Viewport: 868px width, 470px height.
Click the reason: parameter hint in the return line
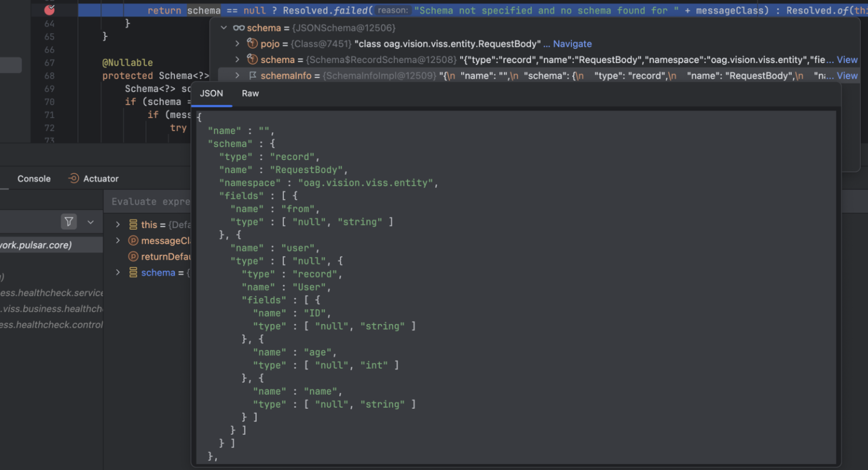[392, 10]
